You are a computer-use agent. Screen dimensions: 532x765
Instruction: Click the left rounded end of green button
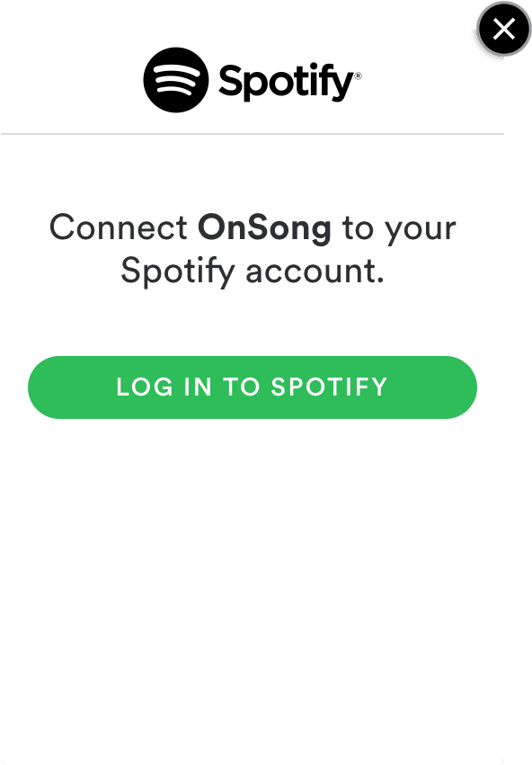[49, 387]
